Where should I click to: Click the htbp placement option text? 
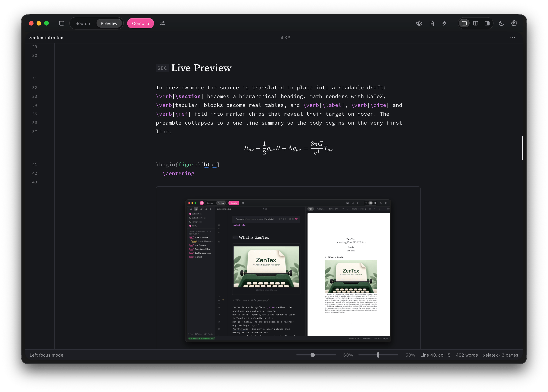coord(210,165)
